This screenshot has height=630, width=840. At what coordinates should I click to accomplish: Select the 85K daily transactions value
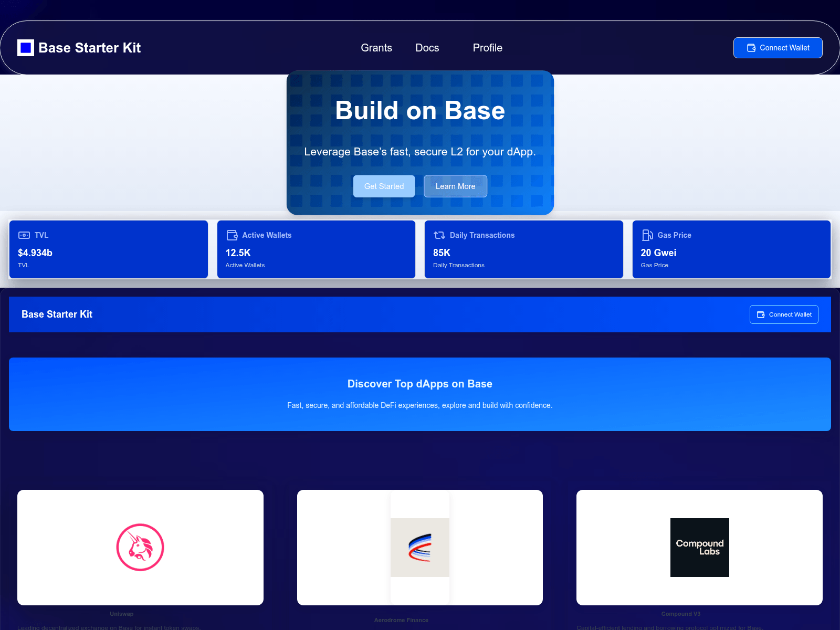pos(442,253)
